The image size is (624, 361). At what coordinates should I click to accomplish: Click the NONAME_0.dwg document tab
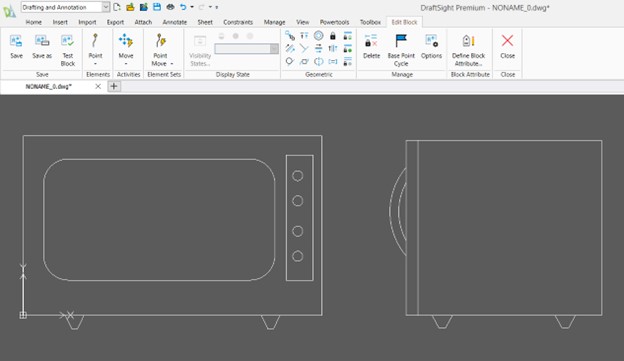(49, 86)
